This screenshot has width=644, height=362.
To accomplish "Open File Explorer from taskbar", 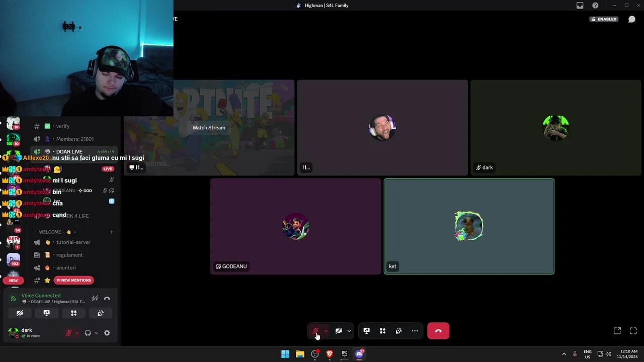I will point(300,354).
